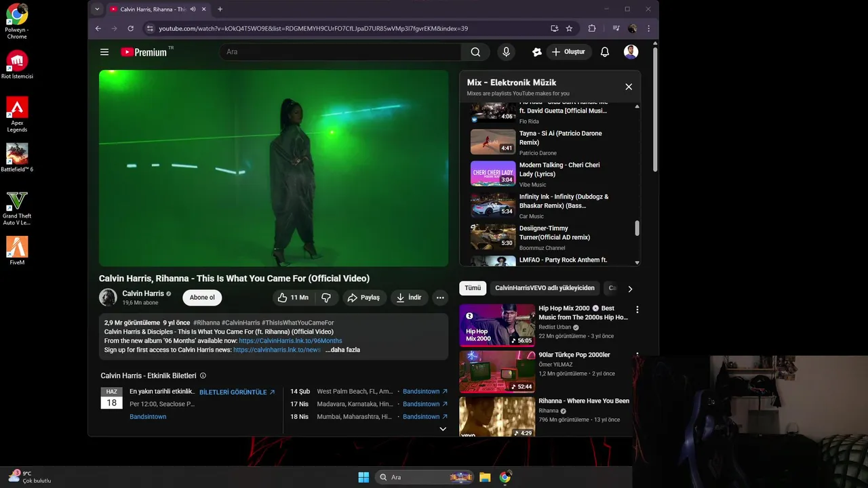Open Bandsintown link for West Palm Beach
This screenshot has height=488, width=868.
(x=425, y=392)
